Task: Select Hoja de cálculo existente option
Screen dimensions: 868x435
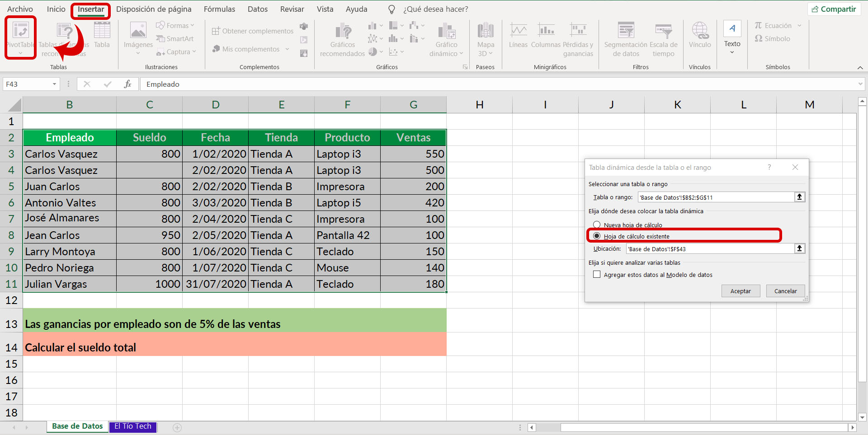Action: (x=597, y=236)
